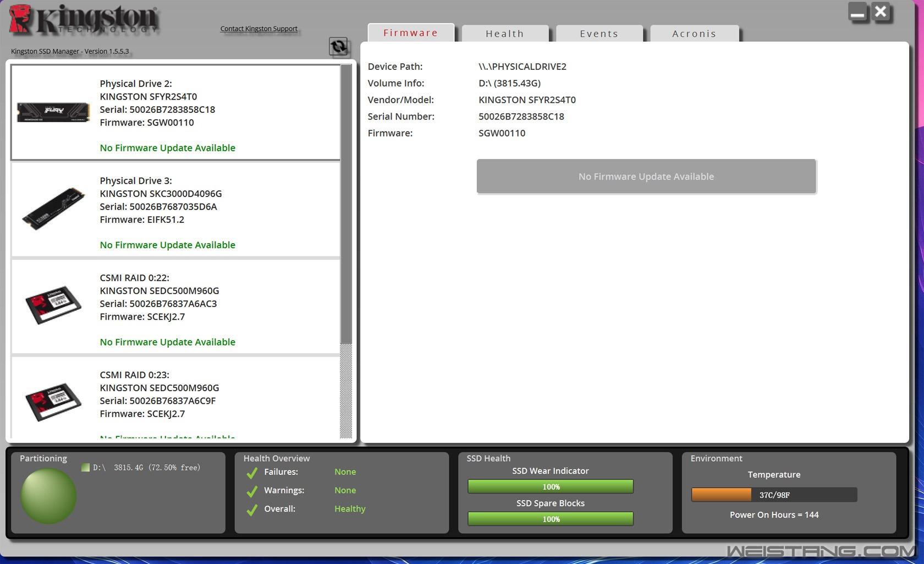Viewport: 924px width, 564px height.
Task: Click the SSD Wear Indicator 100% bar
Action: [x=551, y=486]
